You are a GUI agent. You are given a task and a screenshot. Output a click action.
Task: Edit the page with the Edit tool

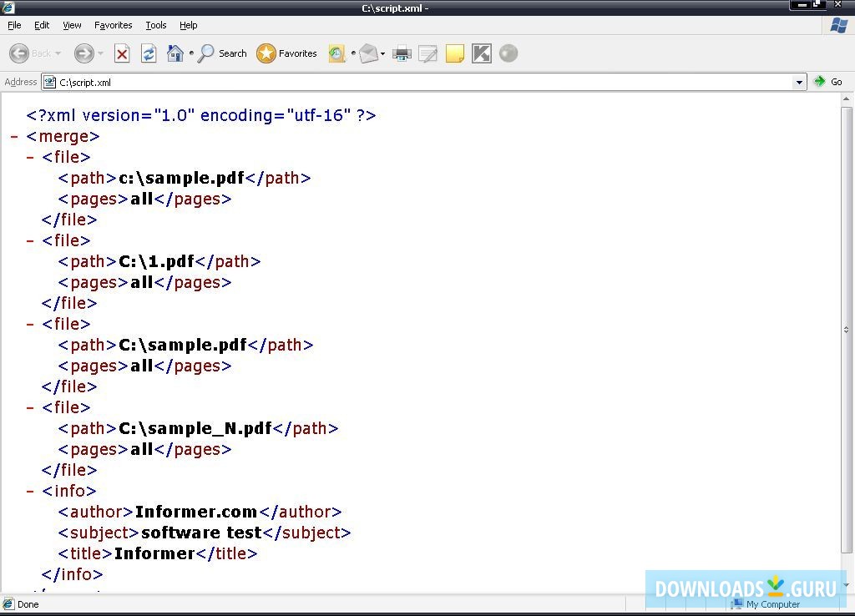[428, 53]
